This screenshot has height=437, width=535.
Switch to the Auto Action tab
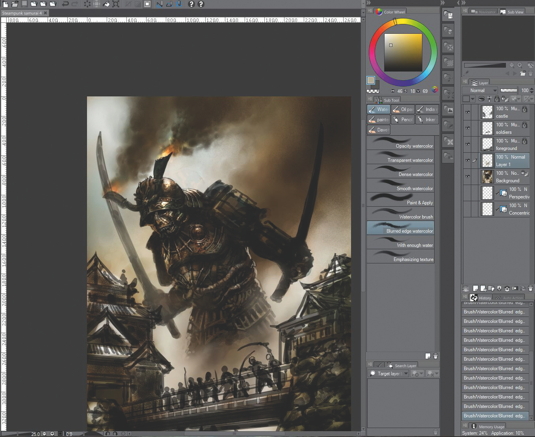509,297
